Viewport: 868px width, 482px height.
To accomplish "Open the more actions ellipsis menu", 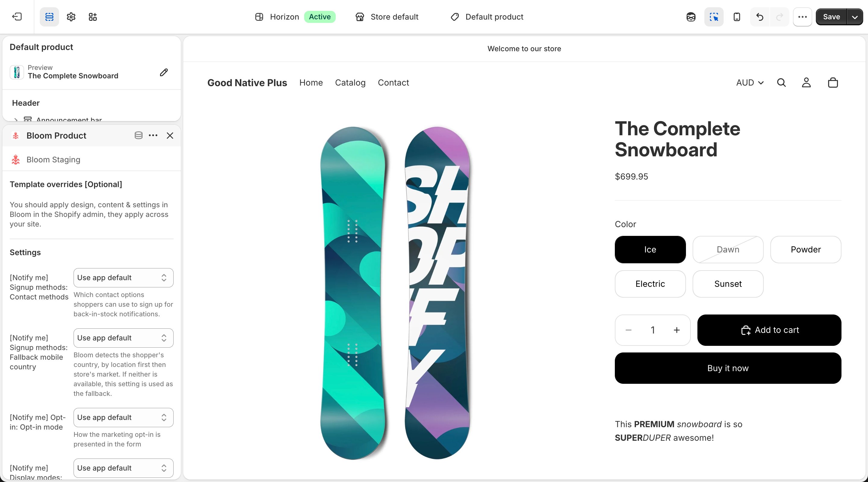I will [x=802, y=17].
